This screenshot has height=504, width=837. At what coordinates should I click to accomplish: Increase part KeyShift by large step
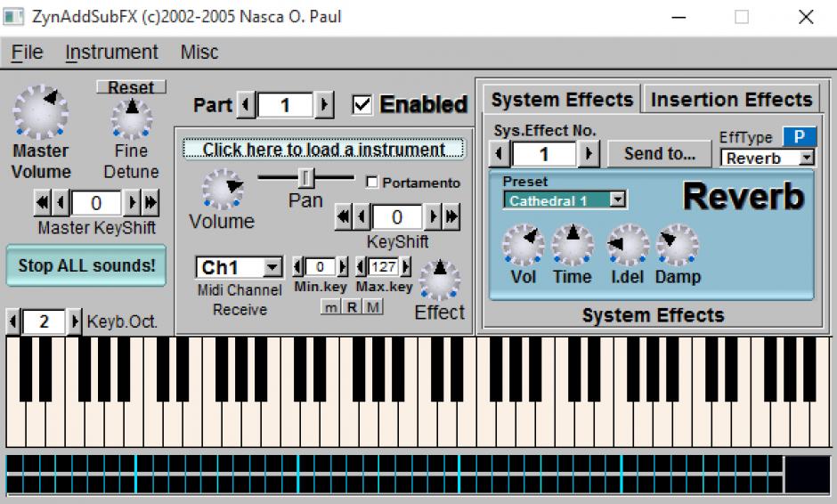[451, 216]
